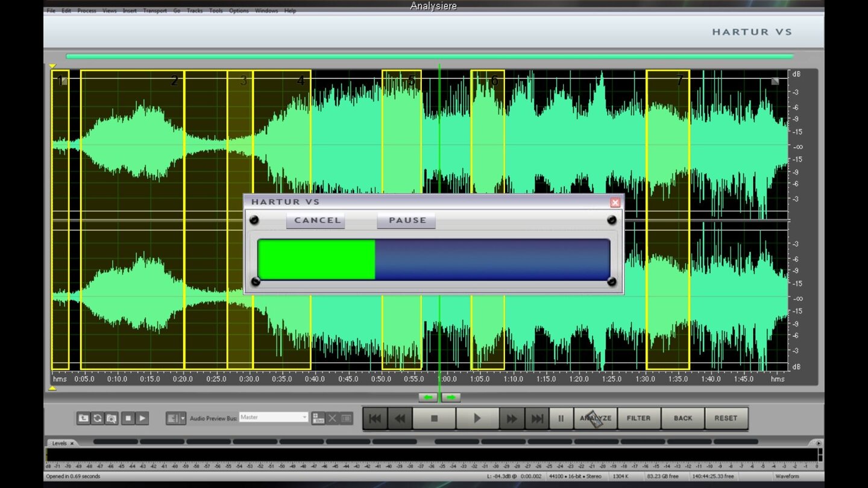The width and height of the screenshot is (868, 488).
Task: Open the Options menu
Action: tap(239, 11)
